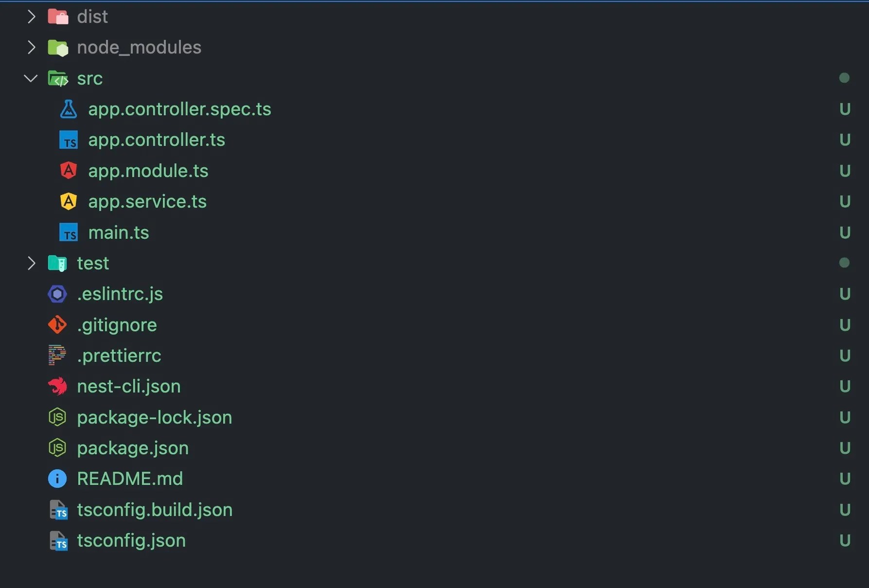869x588 pixels.
Task: Expand the test folder
Action: click(x=31, y=263)
